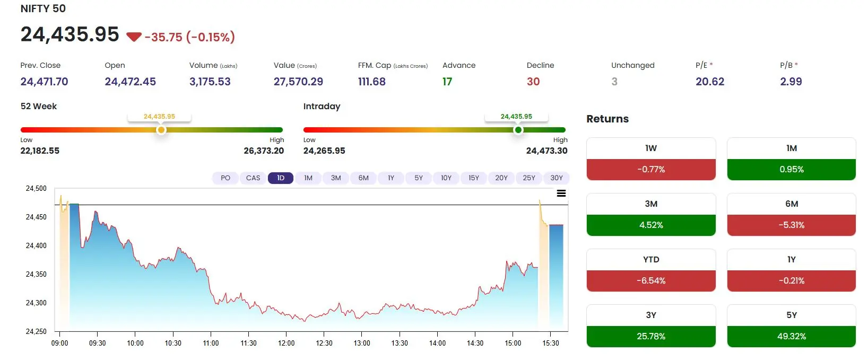Select the 1D chart range
Viewport: 868px width, 361px height.
[x=281, y=178]
